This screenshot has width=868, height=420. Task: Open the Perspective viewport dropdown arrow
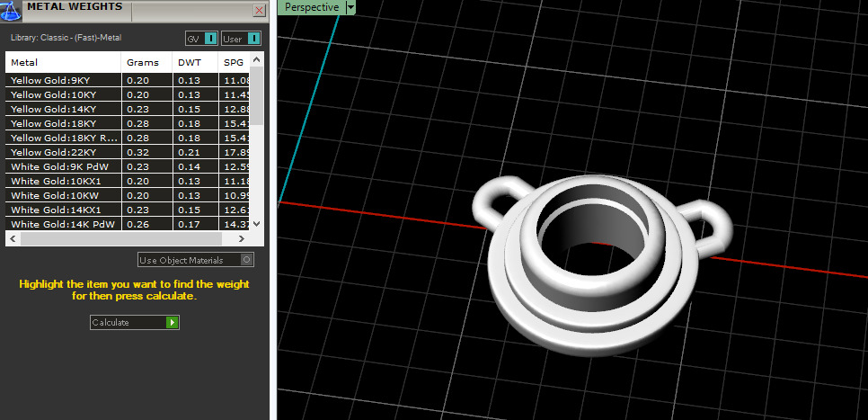[x=350, y=7]
